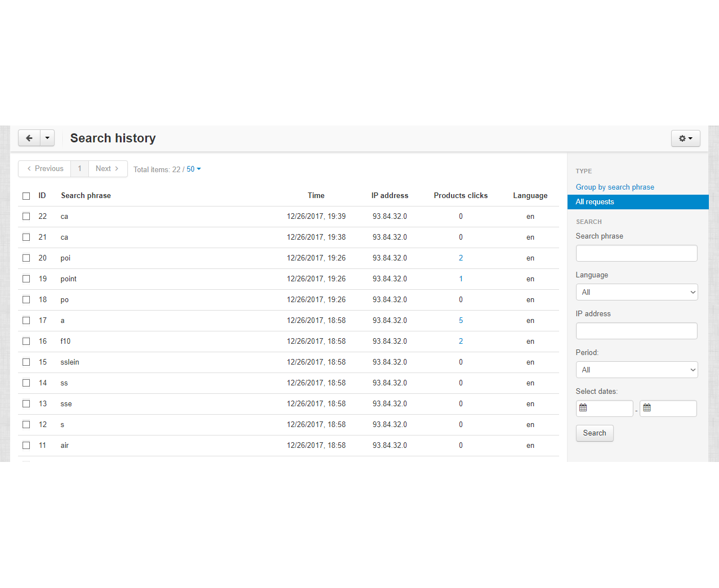Check the box for search phrase 'point'

pos(26,279)
